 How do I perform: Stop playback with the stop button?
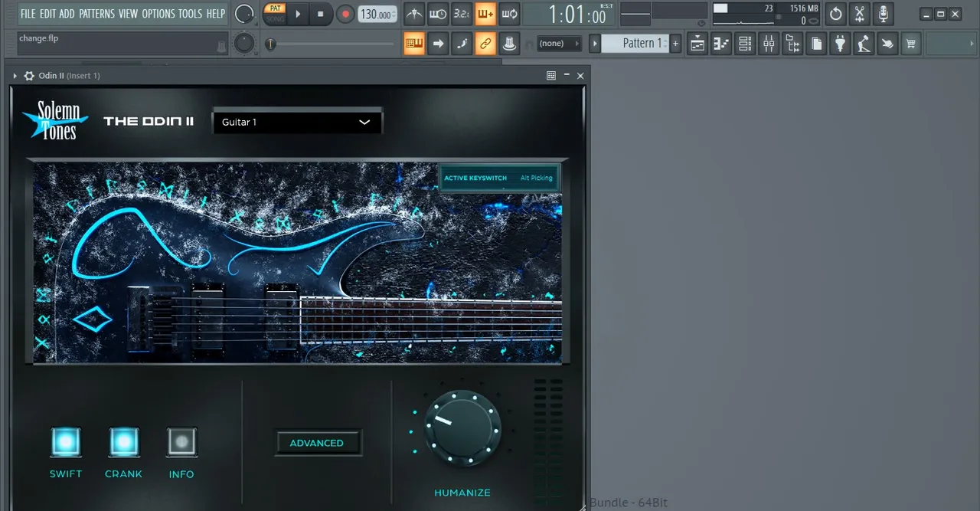tap(321, 14)
